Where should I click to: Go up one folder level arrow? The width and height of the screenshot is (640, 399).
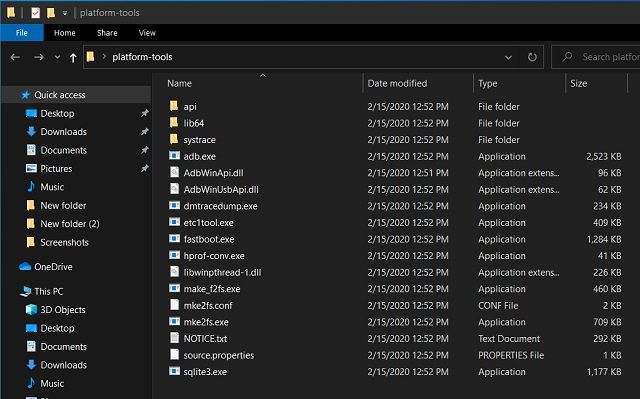(x=73, y=58)
